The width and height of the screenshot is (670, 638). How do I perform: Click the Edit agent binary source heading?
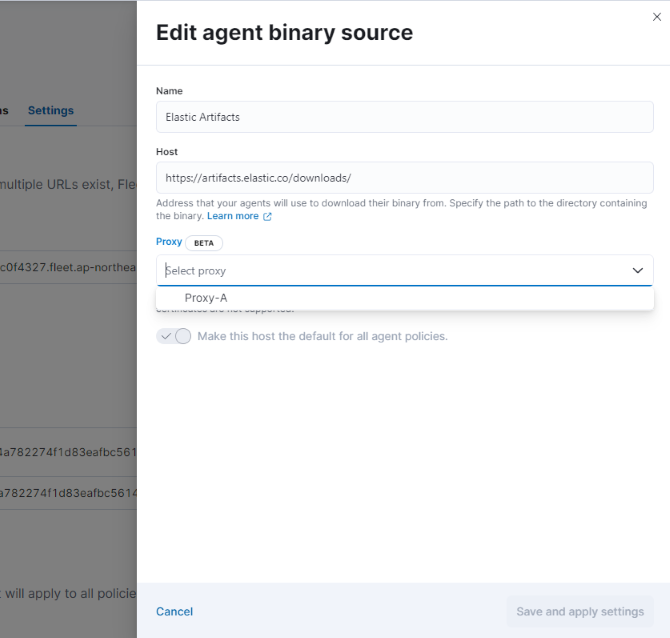(284, 33)
